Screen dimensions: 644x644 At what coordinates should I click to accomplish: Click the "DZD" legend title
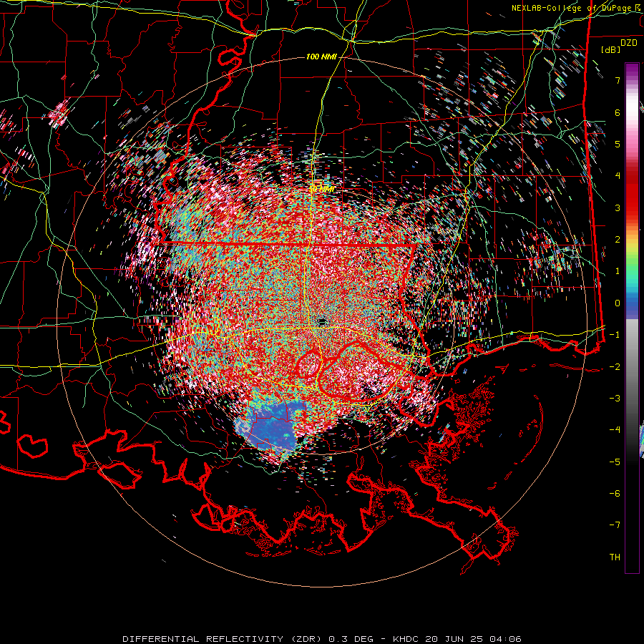coord(629,43)
